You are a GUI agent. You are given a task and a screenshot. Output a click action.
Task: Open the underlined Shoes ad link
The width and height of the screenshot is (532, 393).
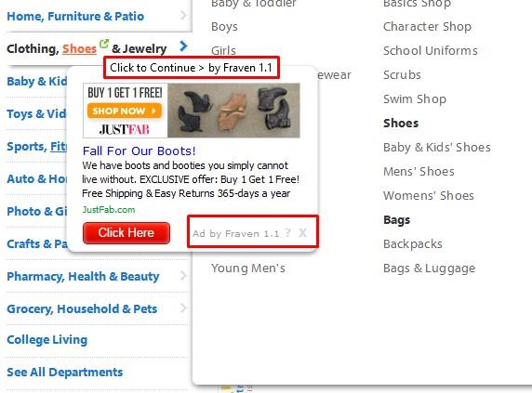(79, 49)
